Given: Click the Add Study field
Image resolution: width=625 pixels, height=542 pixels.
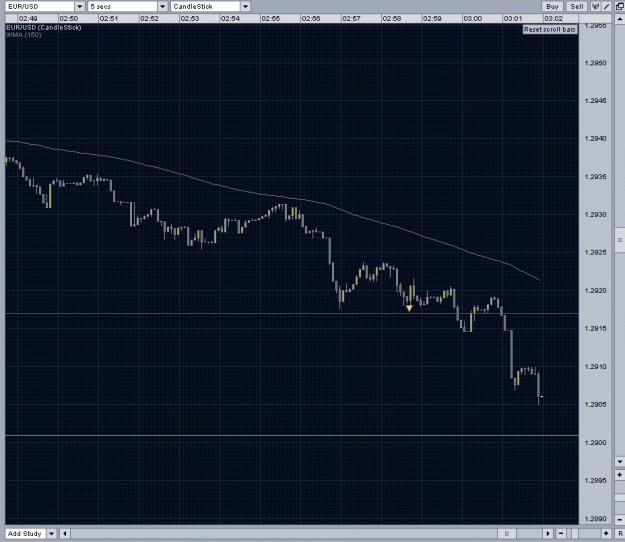Looking at the screenshot, I should pos(26,533).
